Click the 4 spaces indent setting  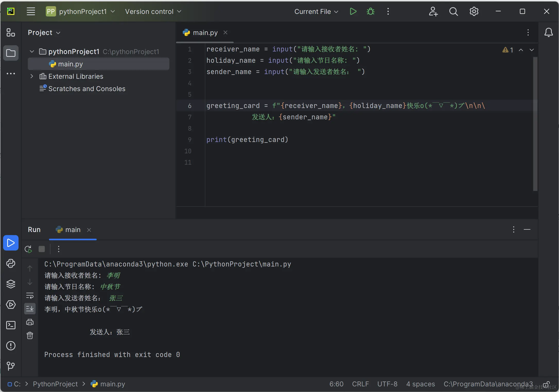point(420,384)
